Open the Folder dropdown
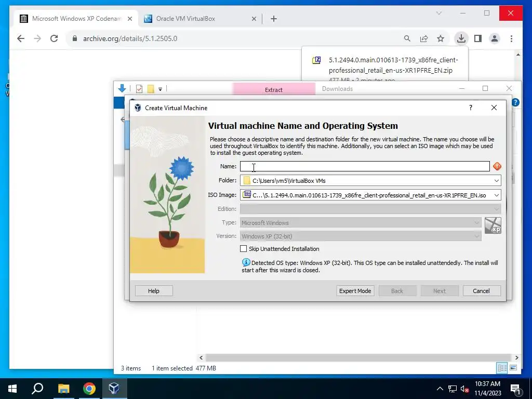The height and width of the screenshot is (399, 532). [496, 180]
